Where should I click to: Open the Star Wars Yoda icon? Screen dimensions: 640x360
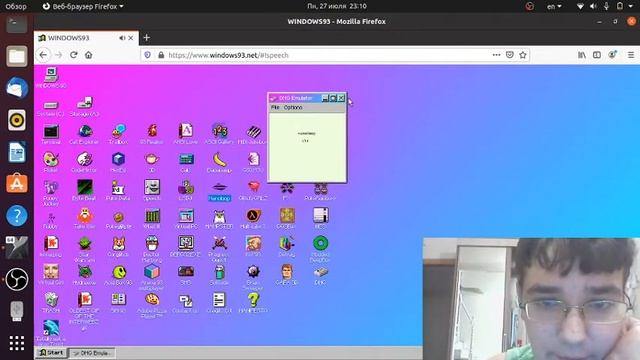pyautogui.click(x=84, y=244)
